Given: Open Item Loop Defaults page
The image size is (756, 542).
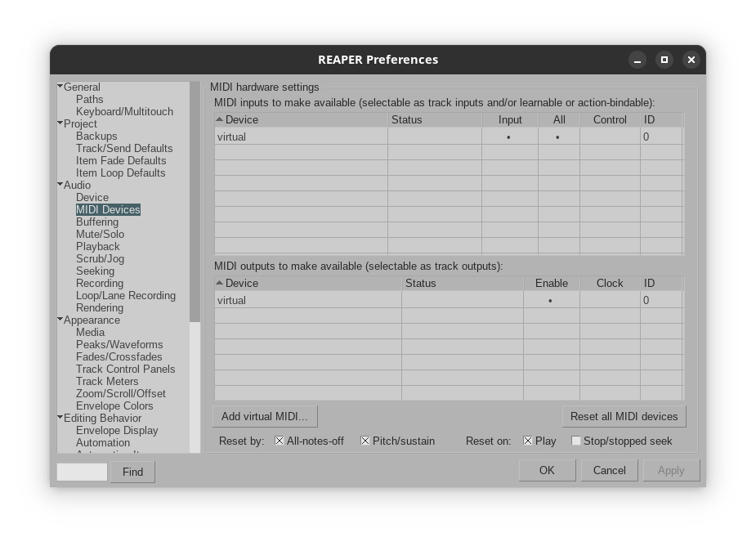Looking at the screenshot, I should coord(120,172).
